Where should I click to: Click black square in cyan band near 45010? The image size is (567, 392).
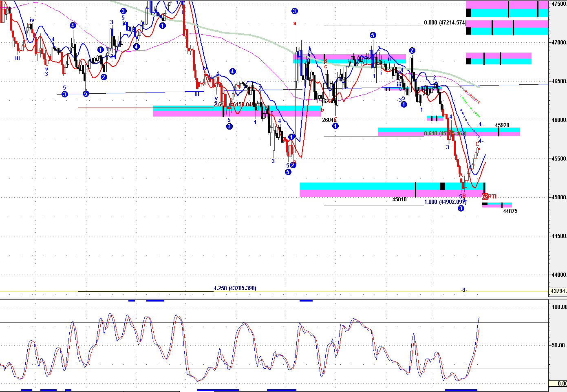[x=442, y=186]
